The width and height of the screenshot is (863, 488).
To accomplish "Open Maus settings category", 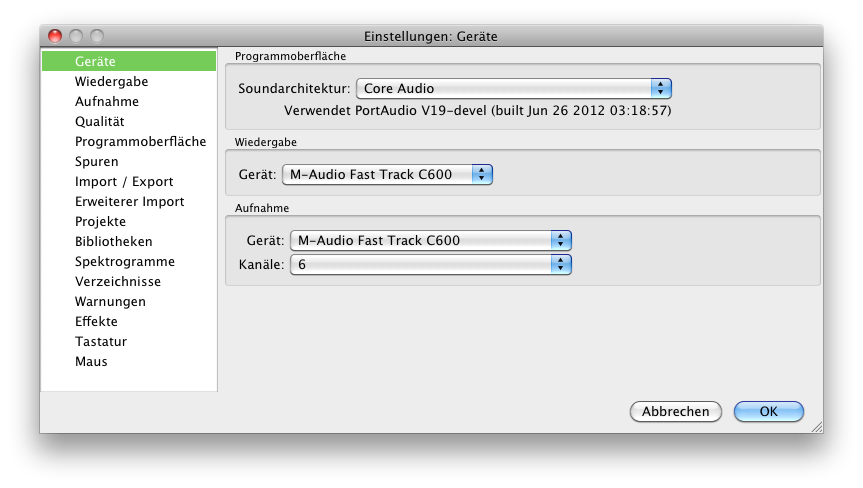I will click(129, 361).
